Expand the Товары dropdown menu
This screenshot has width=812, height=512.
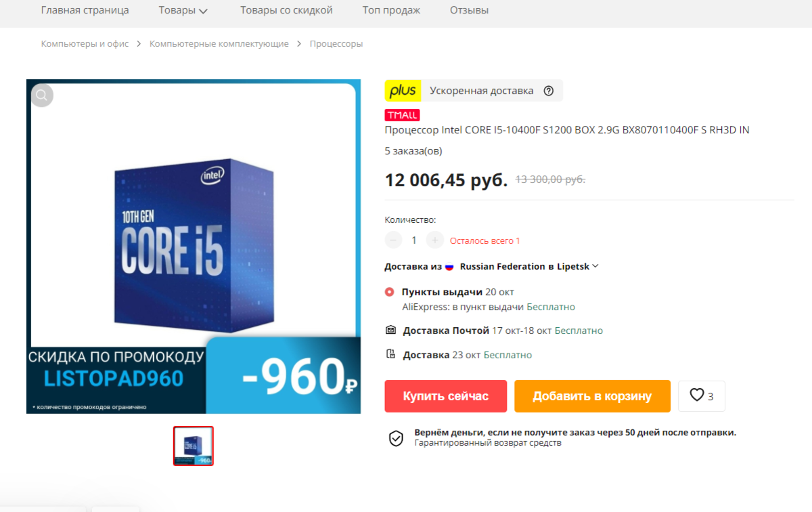(x=184, y=10)
